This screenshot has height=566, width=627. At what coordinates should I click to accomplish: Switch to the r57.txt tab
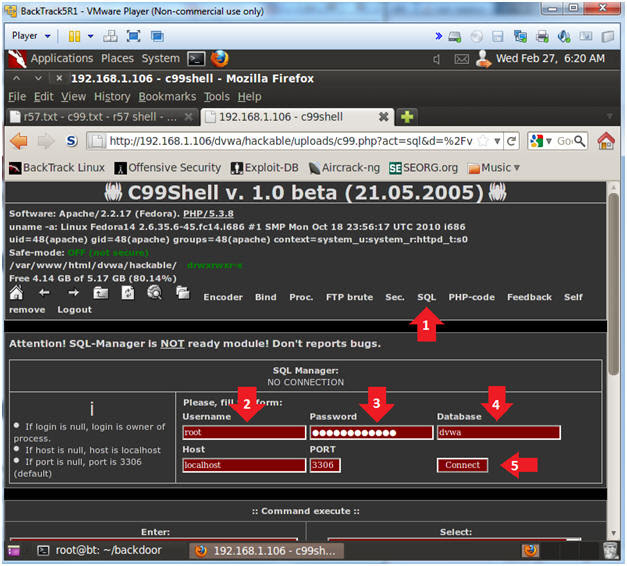pos(102,117)
